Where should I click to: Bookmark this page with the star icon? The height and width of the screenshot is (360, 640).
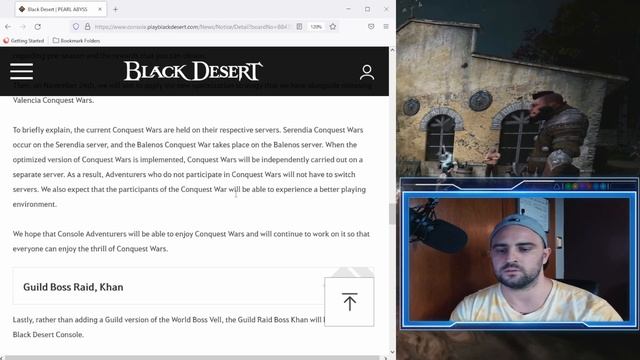(333, 27)
